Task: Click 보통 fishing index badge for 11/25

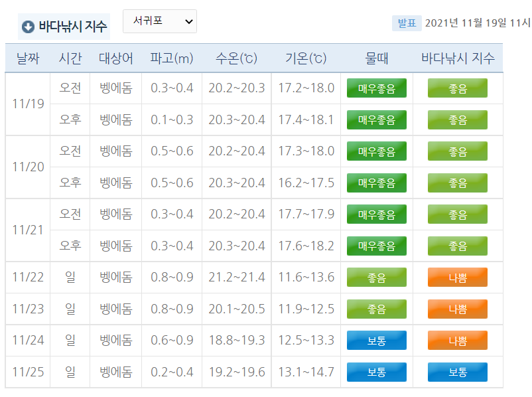Action: click(458, 372)
